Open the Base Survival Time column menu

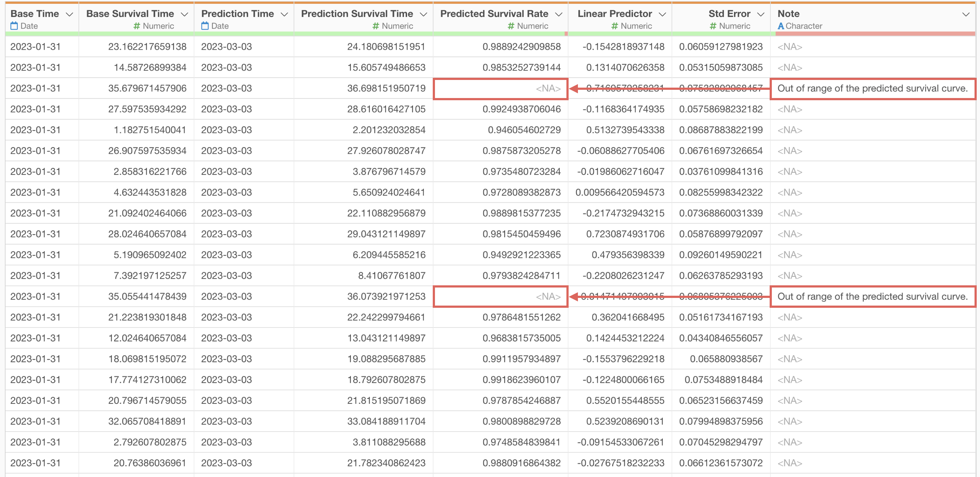(185, 15)
